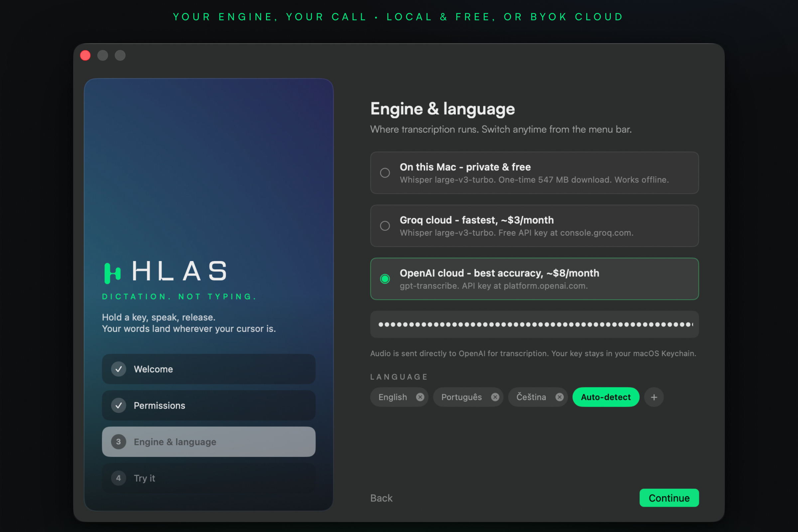
Task: Click 'Whisper large-v3-turbo. One-time 547 MB download' text
Action: [x=505, y=180]
